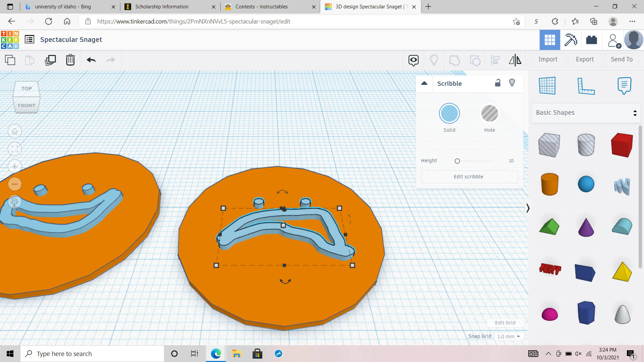The width and height of the screenshot is (644, 362).
Task: Open the Align tool
Action: tap(495, 60)
